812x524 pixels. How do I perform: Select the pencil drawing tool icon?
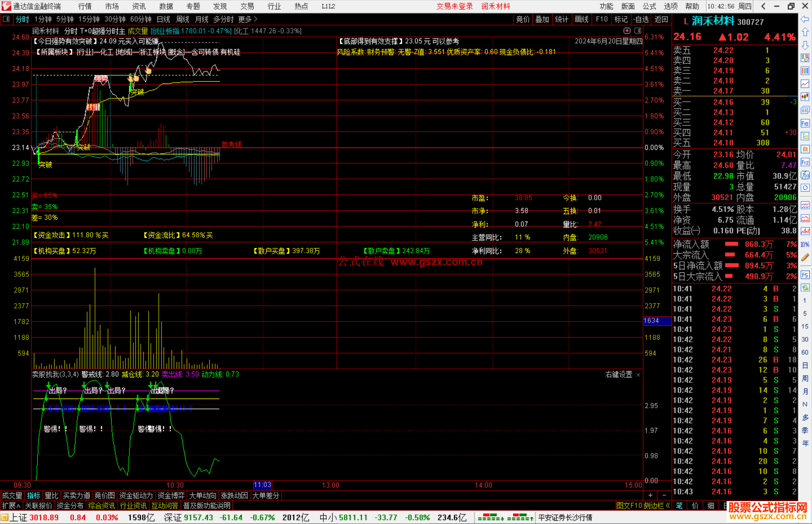(x=805, y=257)
